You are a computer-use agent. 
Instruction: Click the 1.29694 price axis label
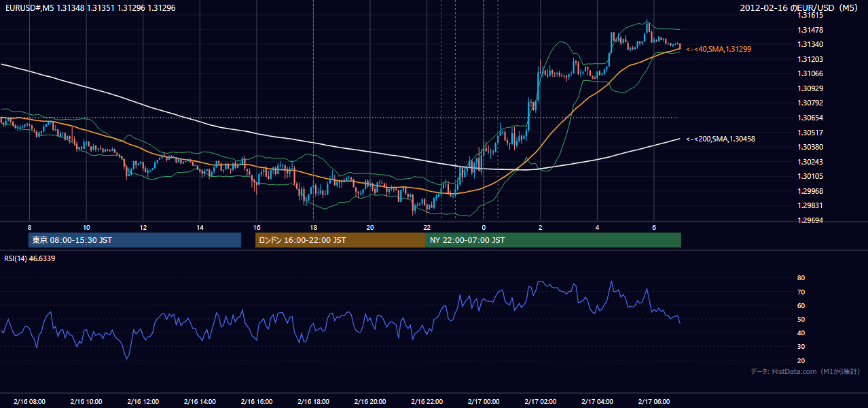(x=811, y=220)
